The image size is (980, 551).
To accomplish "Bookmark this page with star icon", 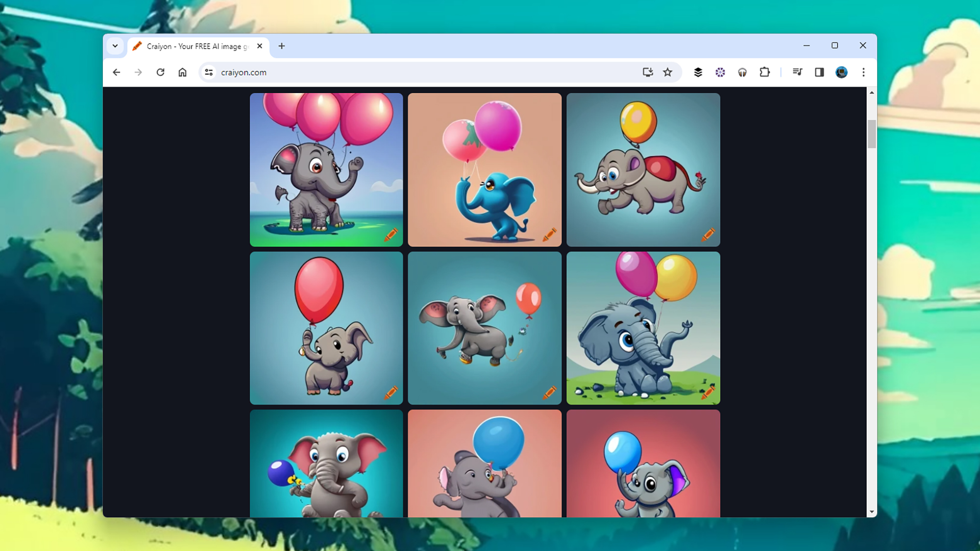I will point(667,72).
